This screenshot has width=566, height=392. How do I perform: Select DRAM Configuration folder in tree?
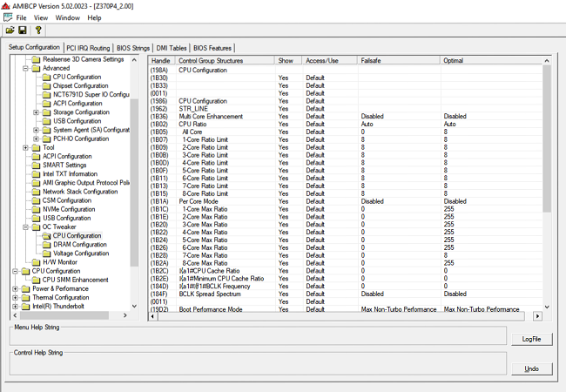[79, 244]
